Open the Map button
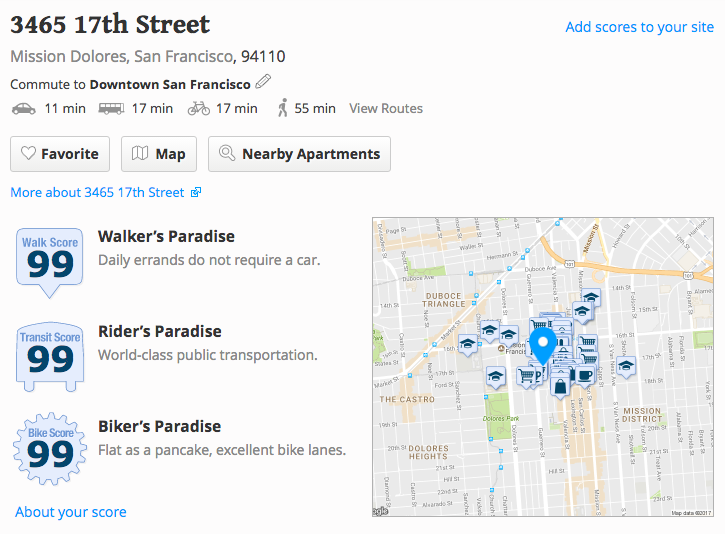Viewport: 725px width, 534px height. click(x=159, y=154)
